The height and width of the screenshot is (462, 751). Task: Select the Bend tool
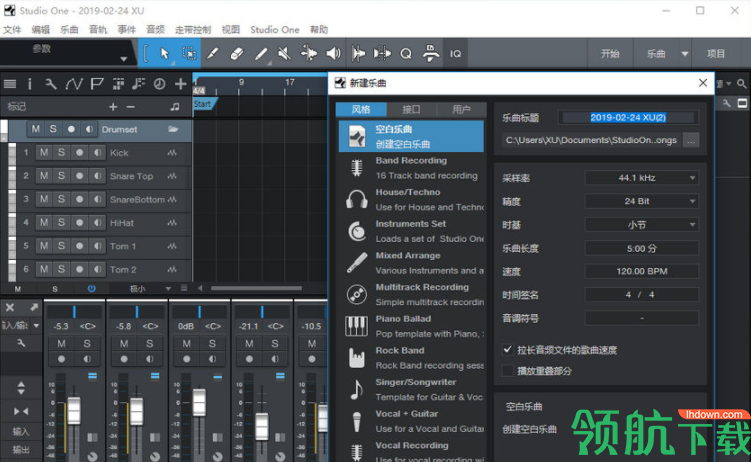coord(309,54)
